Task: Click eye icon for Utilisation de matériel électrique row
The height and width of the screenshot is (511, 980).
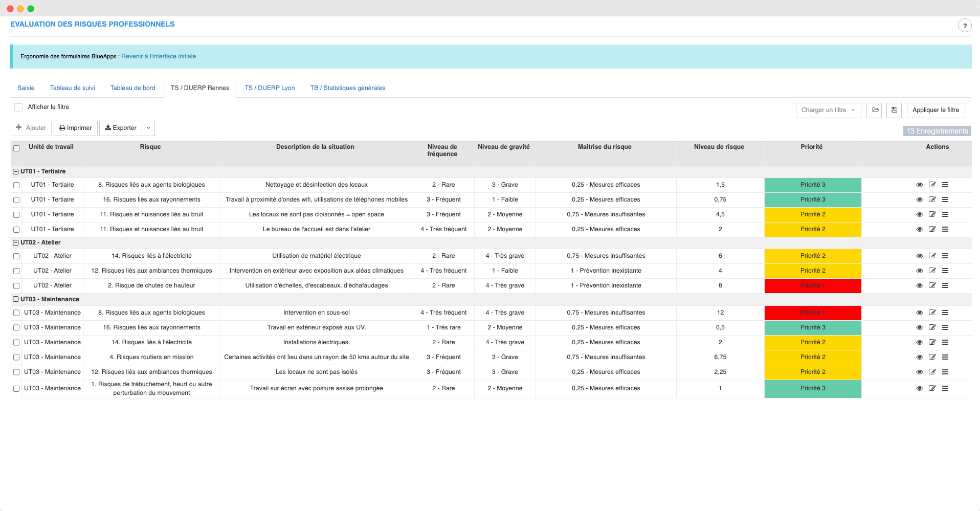Action: 919,256
